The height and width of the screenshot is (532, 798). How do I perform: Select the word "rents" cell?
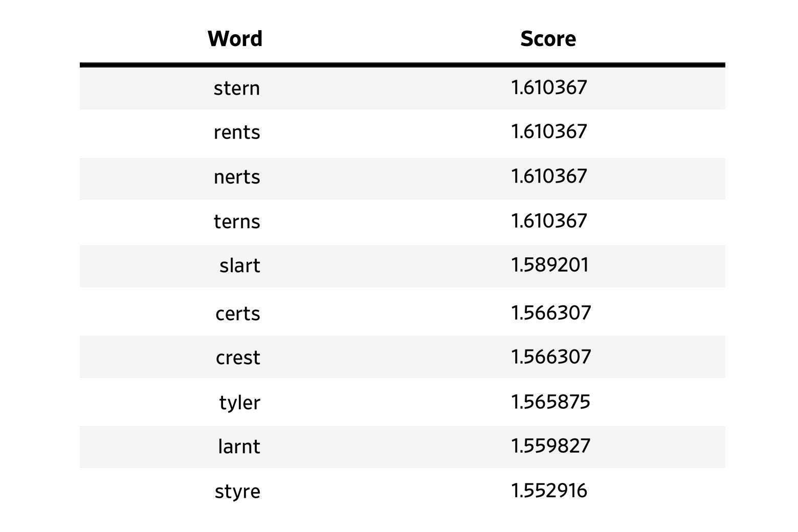pyautogui.click(x=237, y=132)
